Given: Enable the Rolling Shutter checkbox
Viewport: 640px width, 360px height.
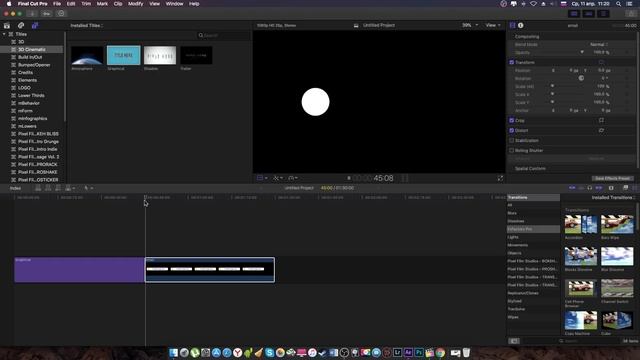Looking at the screenshot, I should click(x=512, y=151).
